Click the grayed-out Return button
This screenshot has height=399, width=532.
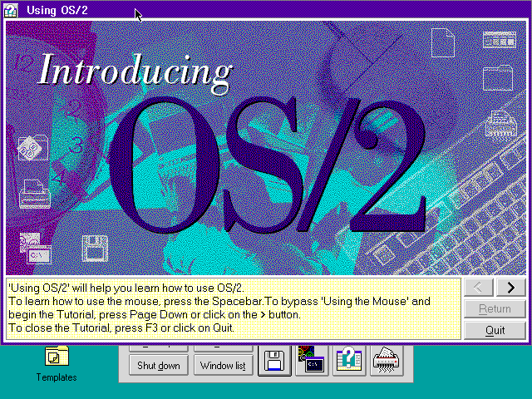click(x=495, y=309)
